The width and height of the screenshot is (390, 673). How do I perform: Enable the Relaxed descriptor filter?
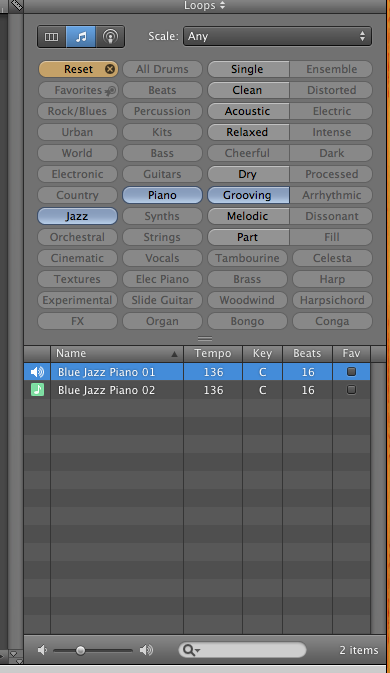[x=248, y=132]
